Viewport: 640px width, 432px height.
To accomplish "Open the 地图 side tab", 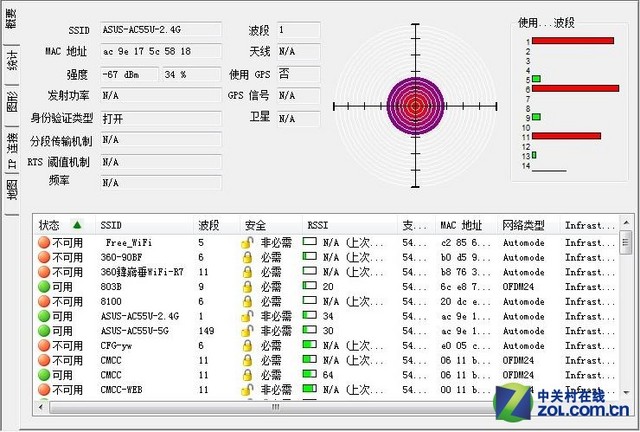I will point(12,189).
